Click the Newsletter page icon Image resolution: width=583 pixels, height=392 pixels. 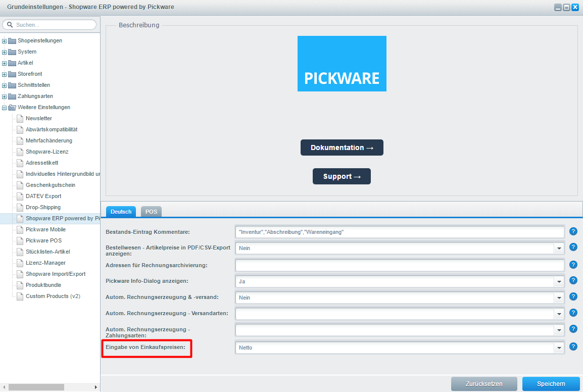(x=20, y=118)
